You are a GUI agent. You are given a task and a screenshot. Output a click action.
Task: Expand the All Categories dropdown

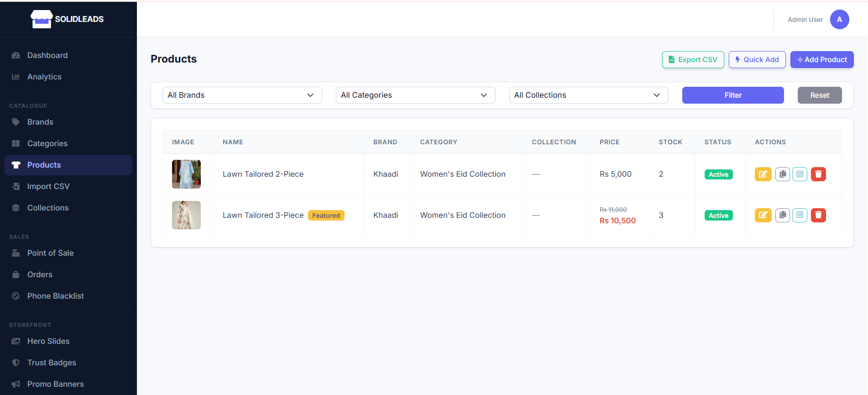pyautogui.click(x=416, y=95)
